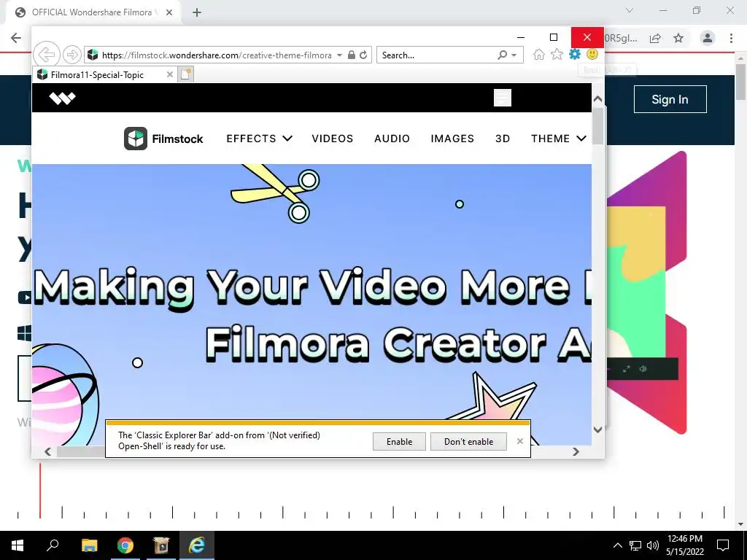Viewport: 747px width, 560px height.
Task: Choose Don't enable for the add-on
Action: 468,441
